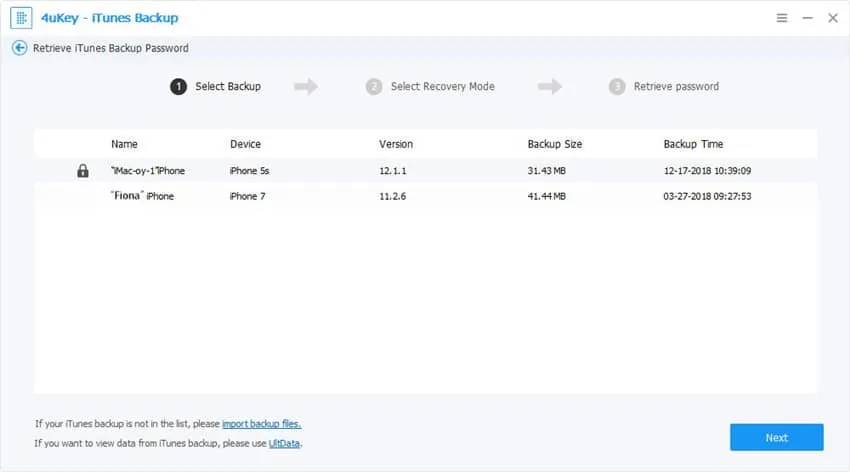Select the Retrieve password step label
The width and height of the screenshot is (850, 472).
click(x=676, y=87)
